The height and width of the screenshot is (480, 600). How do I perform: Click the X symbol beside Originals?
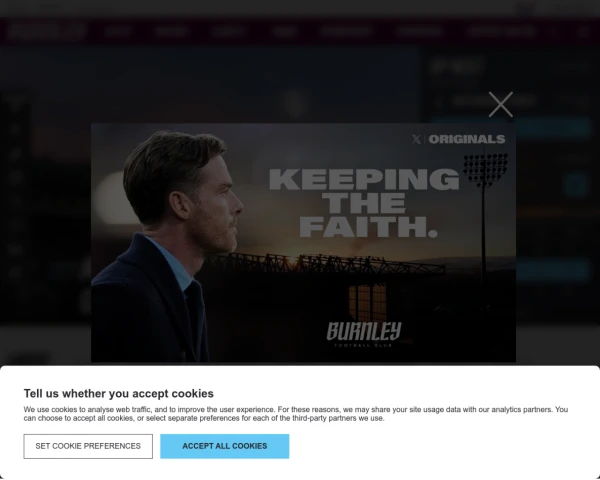(416, 139)
